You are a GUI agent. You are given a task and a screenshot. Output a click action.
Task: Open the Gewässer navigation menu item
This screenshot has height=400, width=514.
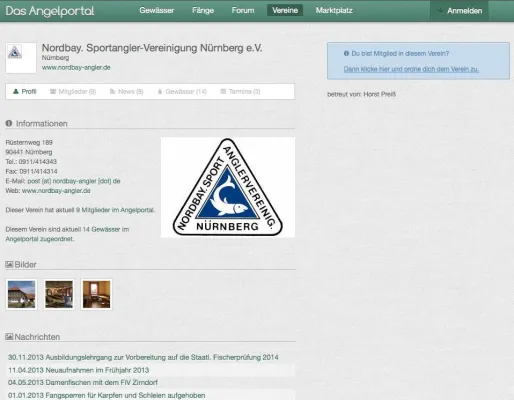pos(157,10)
